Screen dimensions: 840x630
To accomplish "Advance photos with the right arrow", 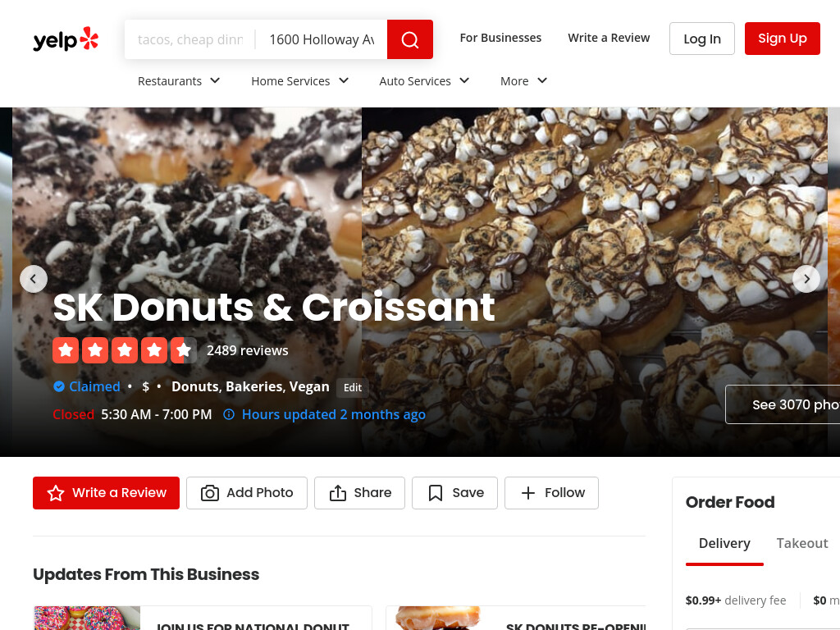I will pyautogui.click(x=806, y=279).
